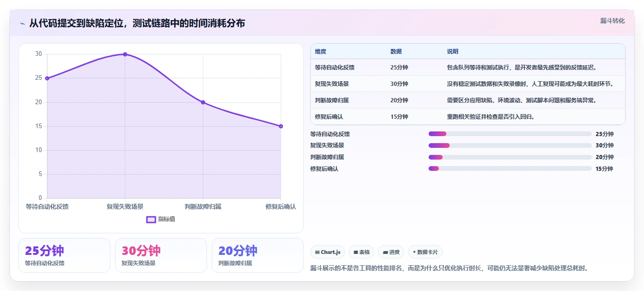Click the 等待自动化反馈 label in the progress list
Screen dimensions: 644x291
tap(330, 134)
